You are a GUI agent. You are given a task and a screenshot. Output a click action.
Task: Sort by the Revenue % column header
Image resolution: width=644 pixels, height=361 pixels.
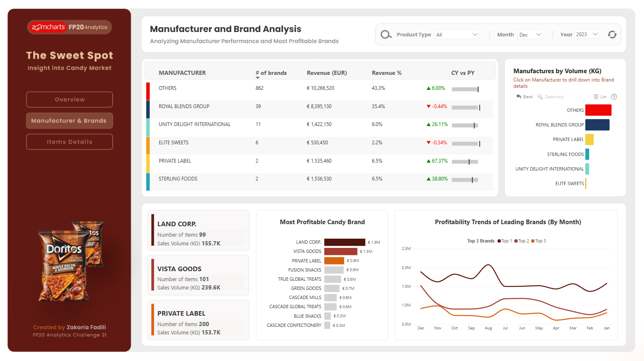(387, 73)
